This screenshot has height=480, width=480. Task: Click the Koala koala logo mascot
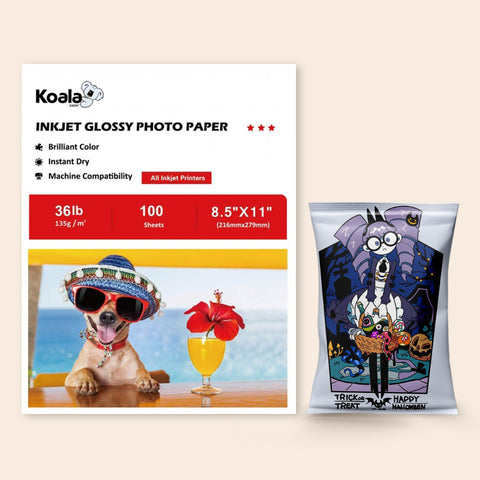click(x=92, y=94)
